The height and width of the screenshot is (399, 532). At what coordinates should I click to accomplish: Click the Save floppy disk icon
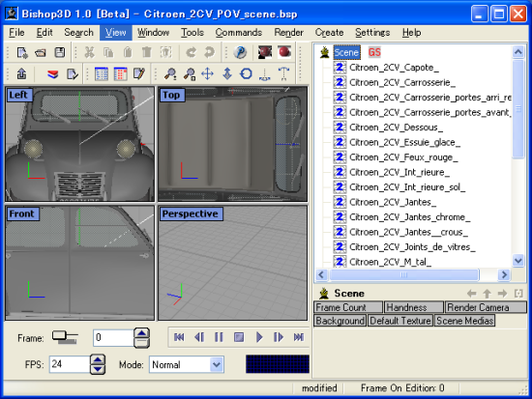click(60, 52)
